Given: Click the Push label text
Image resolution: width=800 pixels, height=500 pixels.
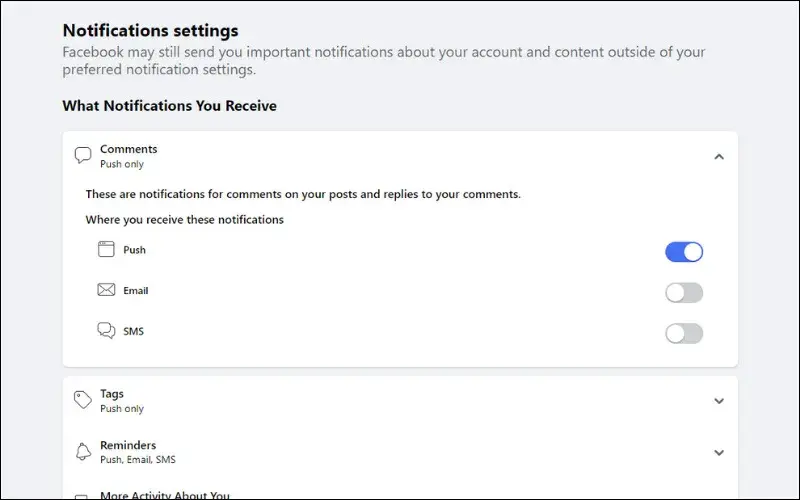Looking at the screenshot, I should tap(134, 250).
